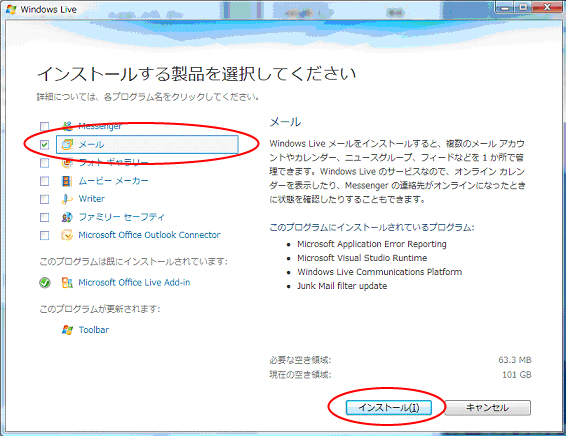Tick the フォト ギャラリー checkbox
The width and height of the screenshot is (566, 436).
pos(44,163)
